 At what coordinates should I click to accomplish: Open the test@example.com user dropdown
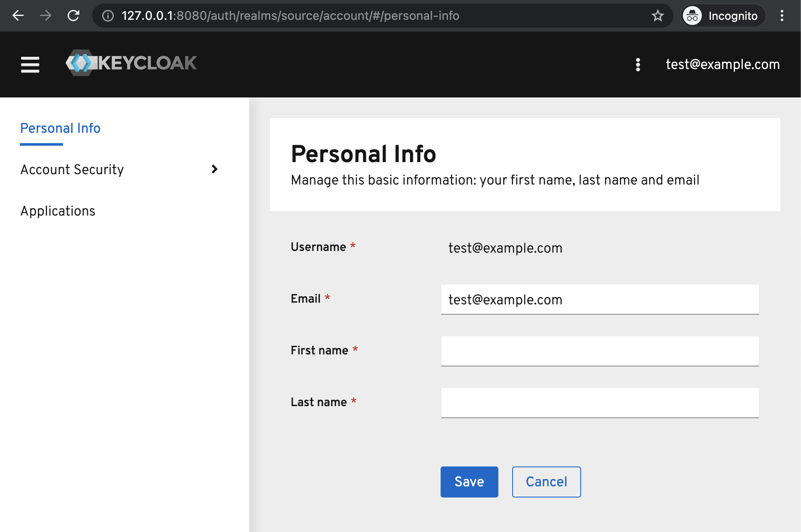(723, 64)
